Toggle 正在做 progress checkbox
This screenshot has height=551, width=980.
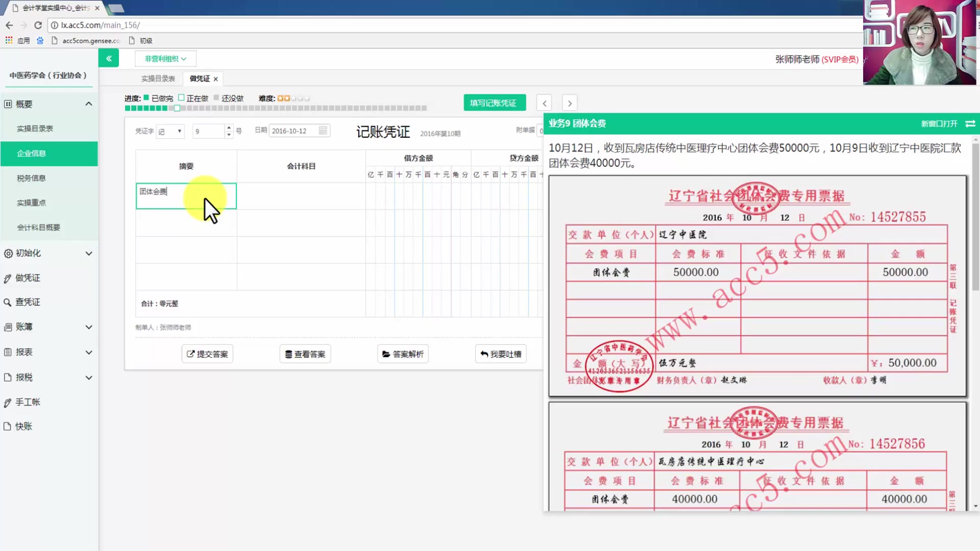pyautogui.click(x=182, y=98)
